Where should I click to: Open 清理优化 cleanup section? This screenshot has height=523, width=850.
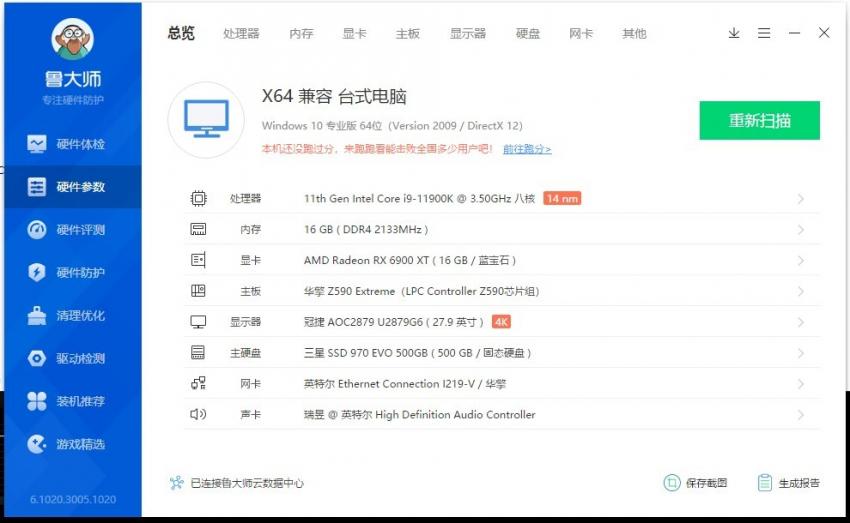point(73,315)
